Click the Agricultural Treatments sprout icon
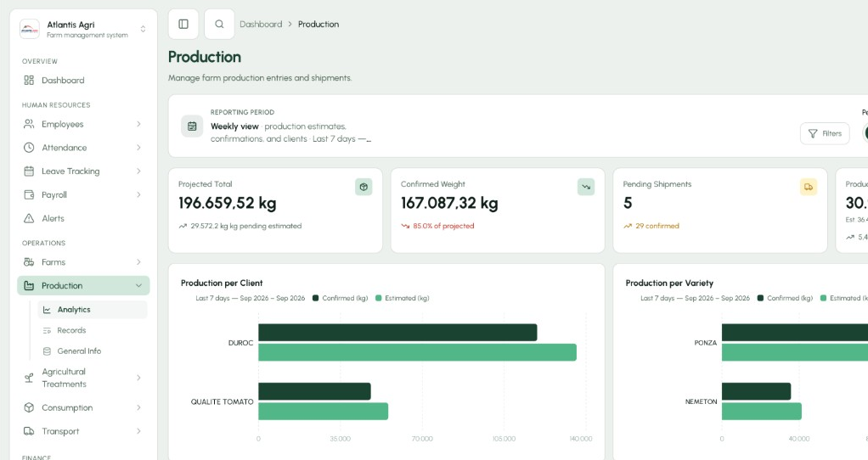The width and height of the screenshot is (868, 460). [29, 379]
